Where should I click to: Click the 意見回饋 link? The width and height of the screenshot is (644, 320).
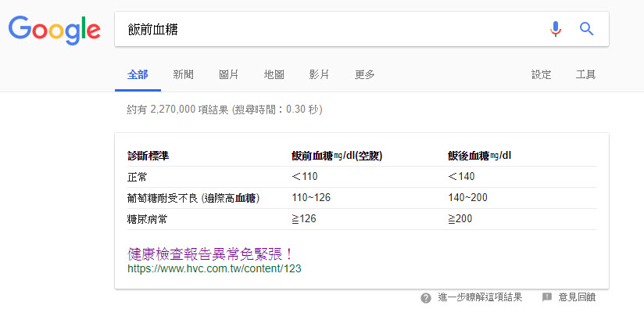click(x=578, y=297)
